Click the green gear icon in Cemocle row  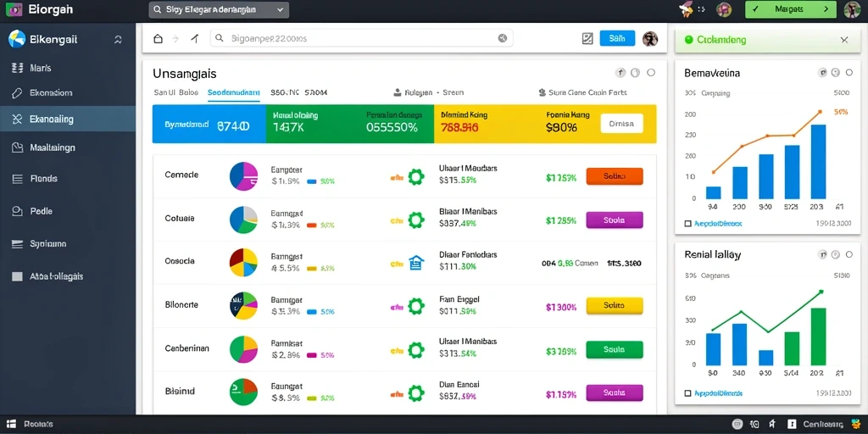(x=415, y=177)
